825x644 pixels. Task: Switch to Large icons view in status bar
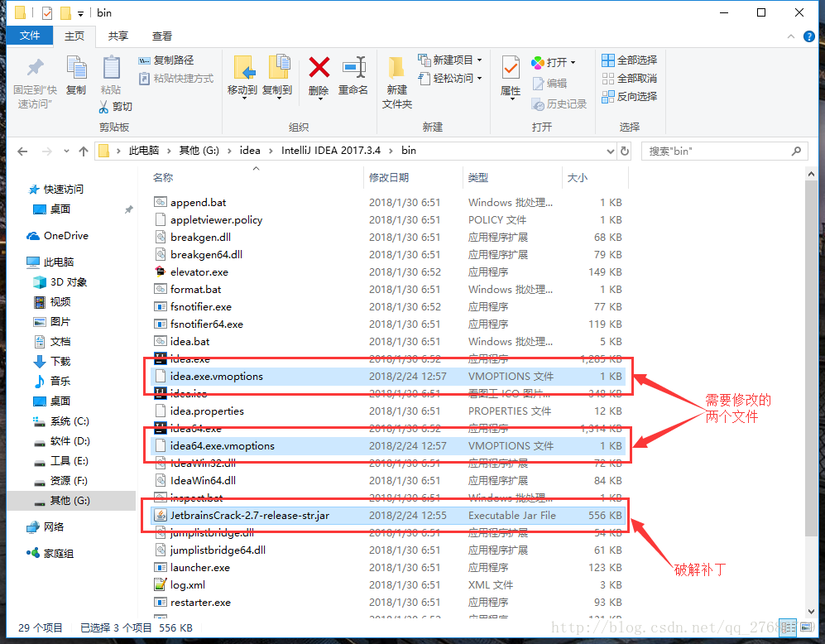click(806, 627)
